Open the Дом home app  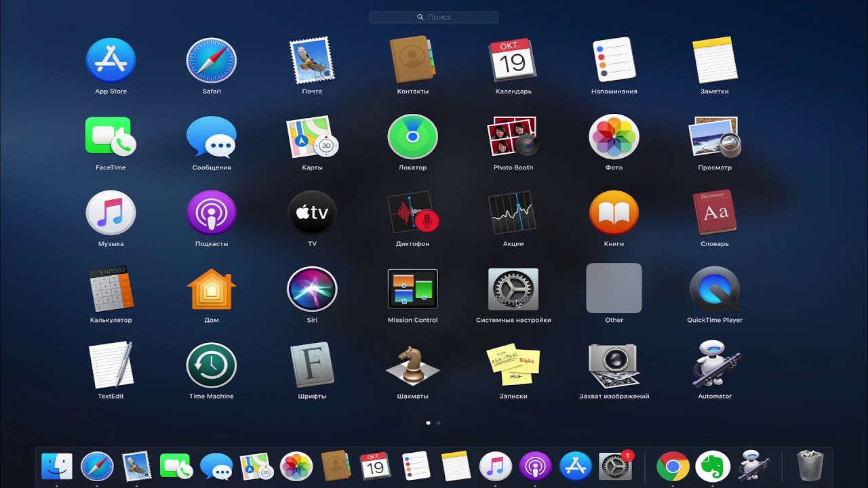(x=212, y=289)
